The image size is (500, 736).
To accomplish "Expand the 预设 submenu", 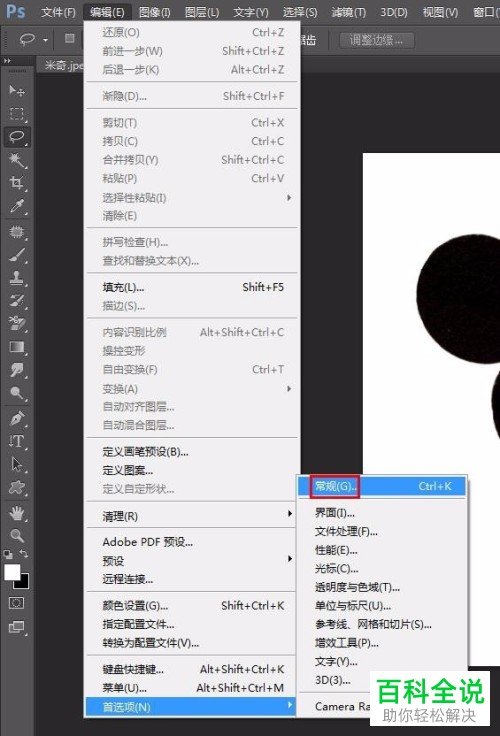I will click(x=192, y=560).
